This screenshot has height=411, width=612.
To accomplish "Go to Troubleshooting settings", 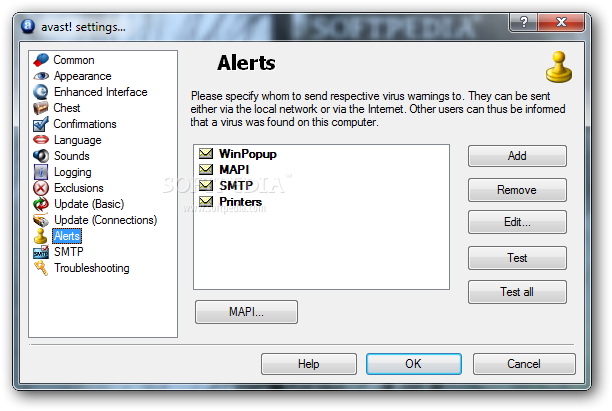I will 91,268.
